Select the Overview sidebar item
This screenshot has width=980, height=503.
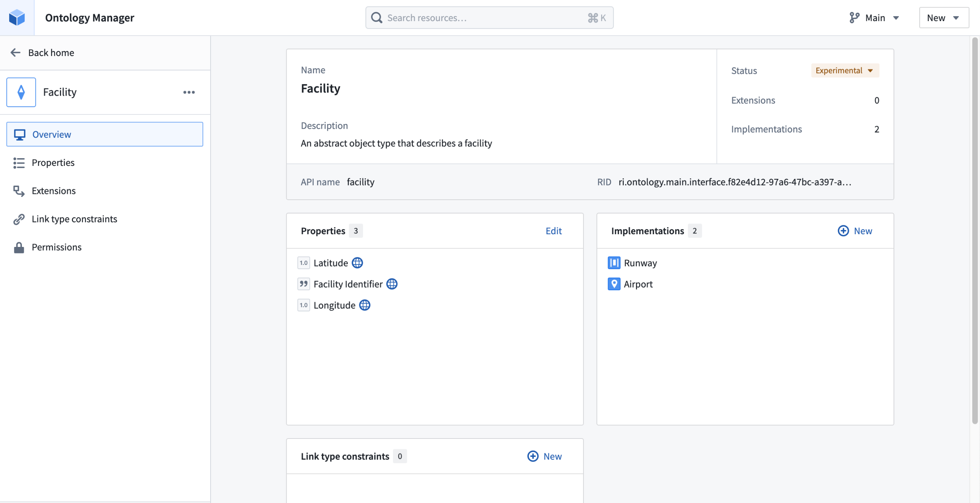(105, 134)
